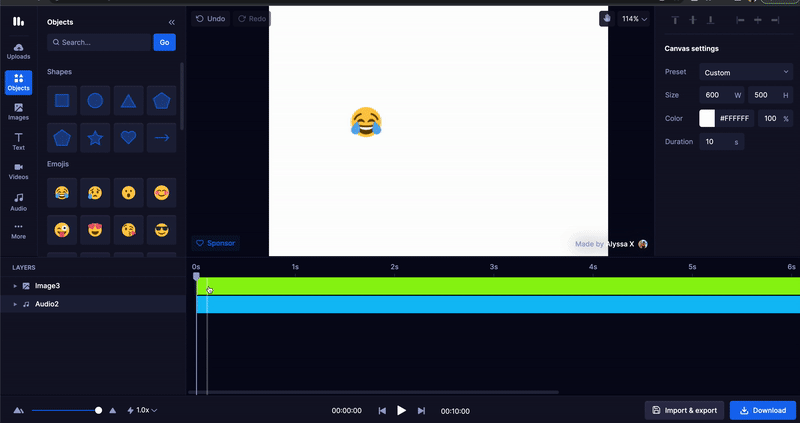The height and width of the screenshot is (423, 800).
Task: Add the triangle shape
Action: [x=129, y=101]
